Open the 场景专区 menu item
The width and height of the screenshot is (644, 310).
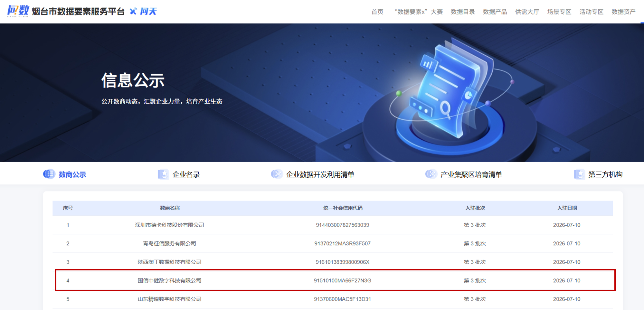pyautogui.click(x=559, y=12)
